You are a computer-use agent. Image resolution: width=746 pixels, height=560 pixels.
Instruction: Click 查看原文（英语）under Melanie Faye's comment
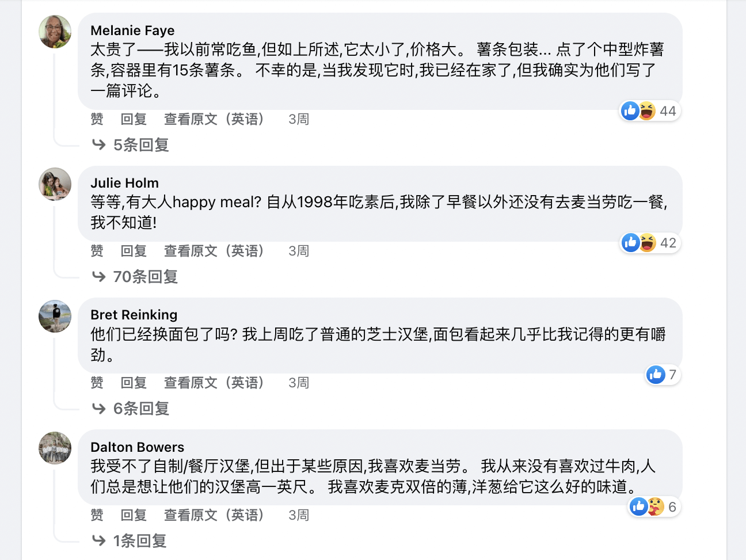(x=214, y=119)
